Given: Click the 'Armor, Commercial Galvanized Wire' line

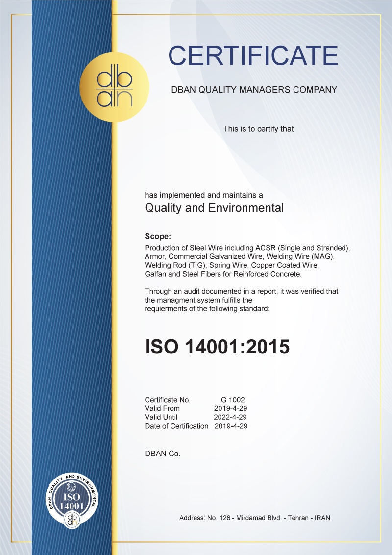Looking at the screenshot, I should coord(240,256).
